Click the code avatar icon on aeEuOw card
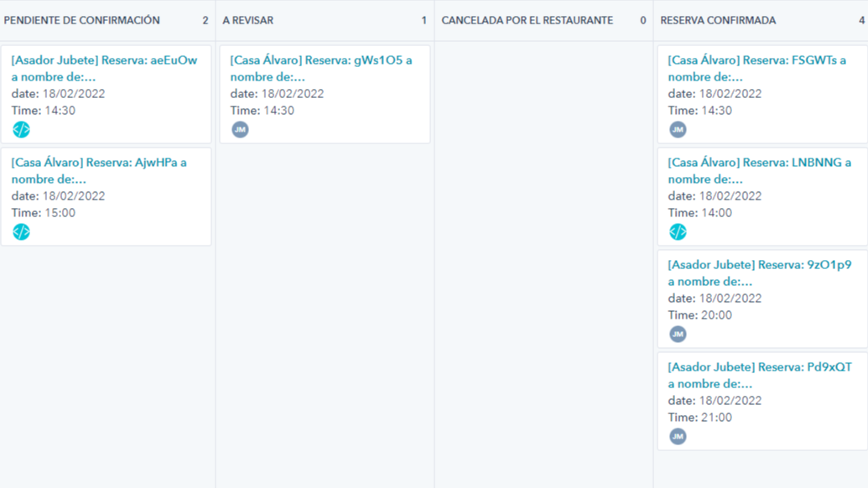The width and height of the screenshot is (868, 488). (x=21, y=130)
